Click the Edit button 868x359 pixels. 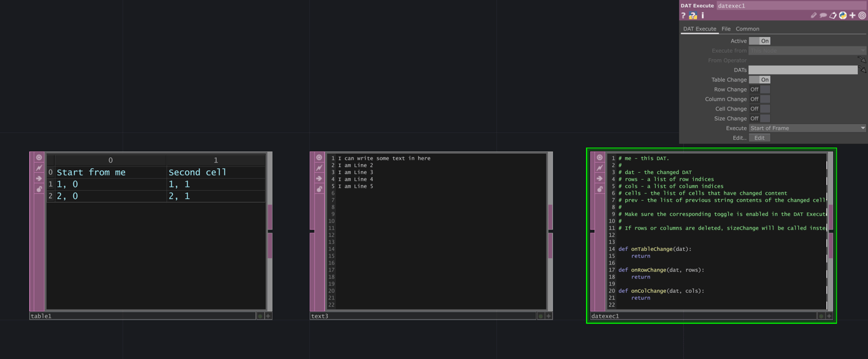(759, 138)
